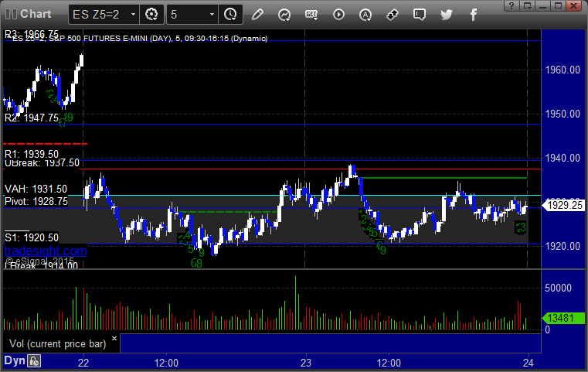Click the R1: 1939.50 label
Image resolution: width=588 pixels, height=372 pixels.
tap(32, 154)
